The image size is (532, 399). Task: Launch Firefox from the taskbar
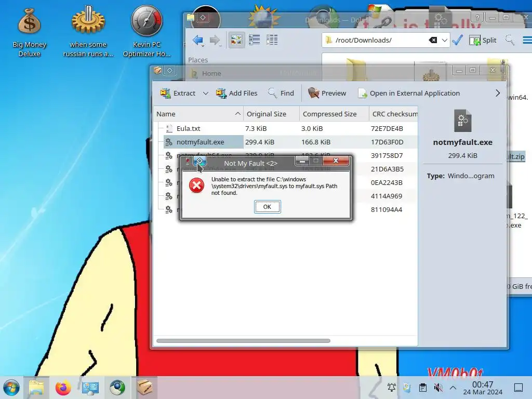63,388
